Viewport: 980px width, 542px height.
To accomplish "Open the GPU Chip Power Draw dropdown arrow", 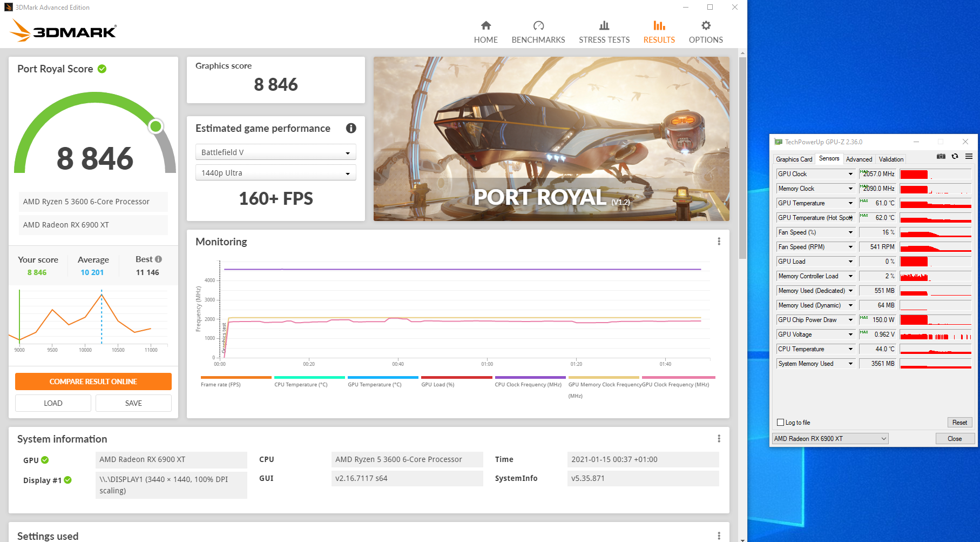I will tap(850, 320).
